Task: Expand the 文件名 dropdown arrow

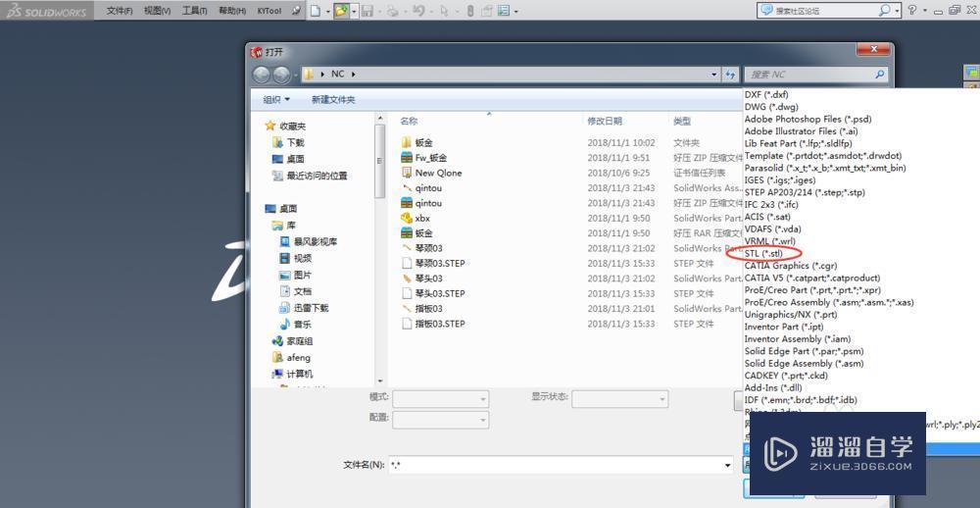Action: tap(727, 465)
